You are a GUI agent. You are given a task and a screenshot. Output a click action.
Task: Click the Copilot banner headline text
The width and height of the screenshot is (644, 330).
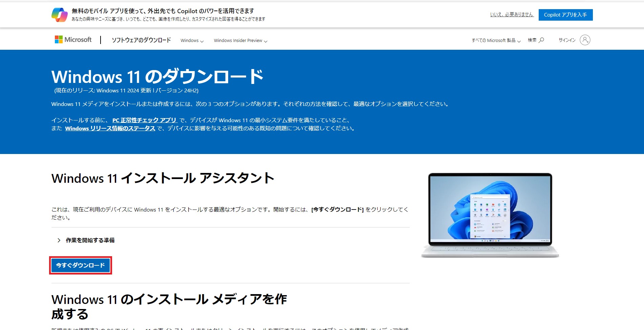click(x=163, y=11)
